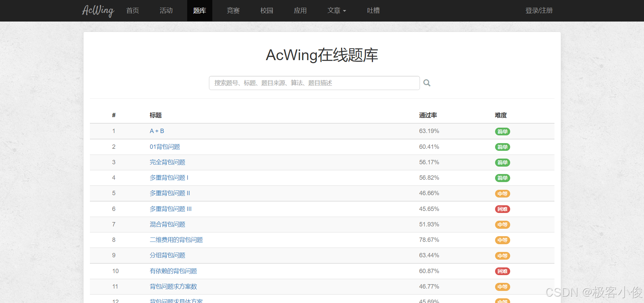Click the # column header

tap(114, 115)
